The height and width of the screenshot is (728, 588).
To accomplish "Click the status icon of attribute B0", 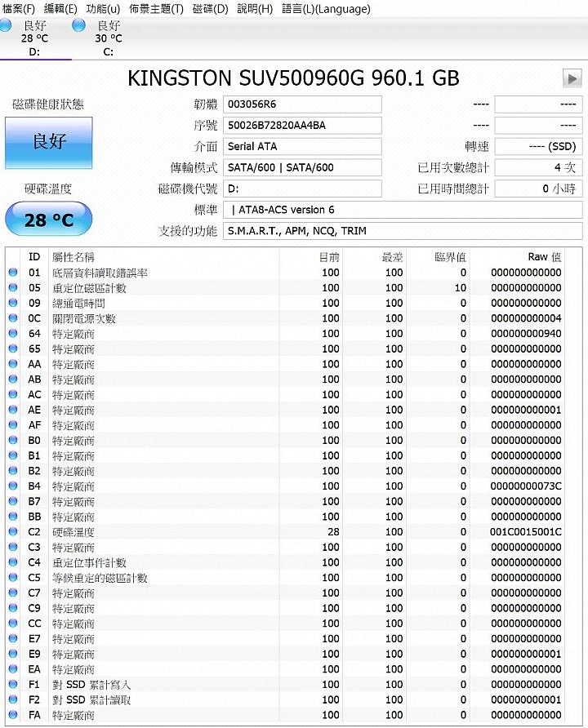I will click(x=13, y=440).
